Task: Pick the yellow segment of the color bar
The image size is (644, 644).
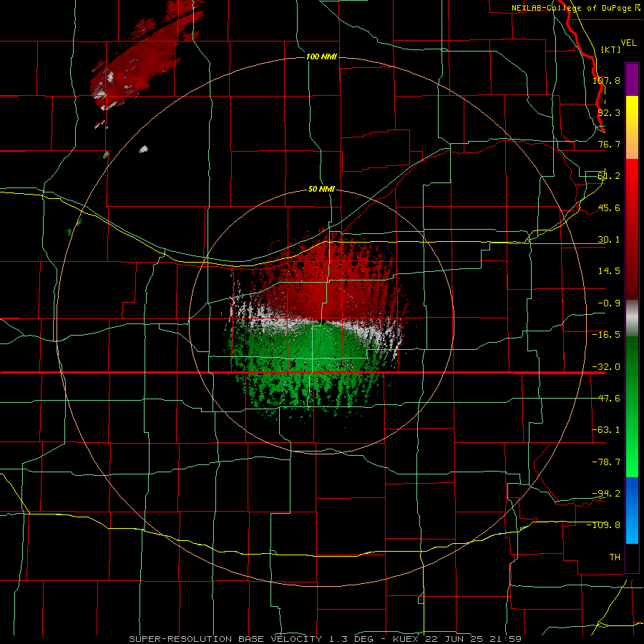Action: (632, 127)
